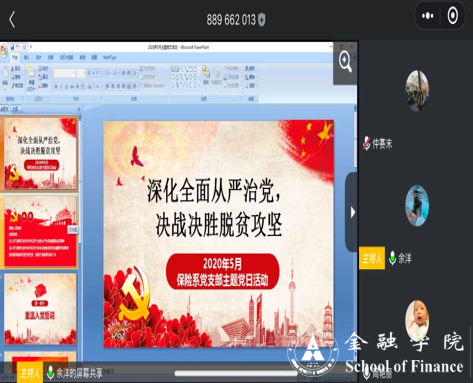Tap the yellow 主持人 badge beside 余洋
The image size is (473, 383).
(372, 258)
